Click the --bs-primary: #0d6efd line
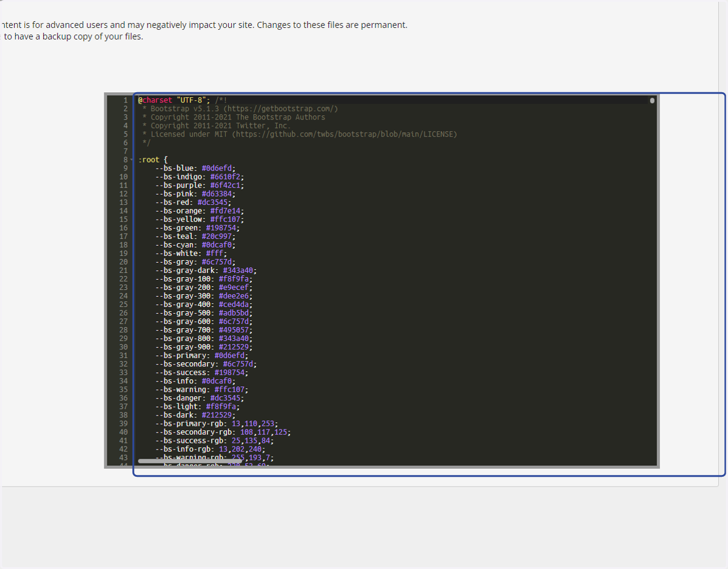 coord(201,355)
